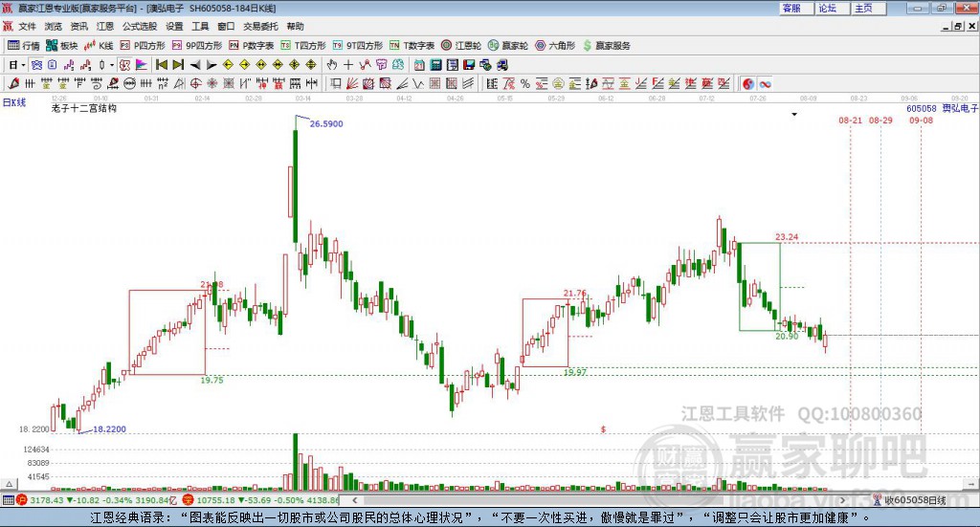Launch the 江恩轮 Gann wheel
The height and width of the screenshot is (527, 980).
pyautogui.click(x=461, y=46)
